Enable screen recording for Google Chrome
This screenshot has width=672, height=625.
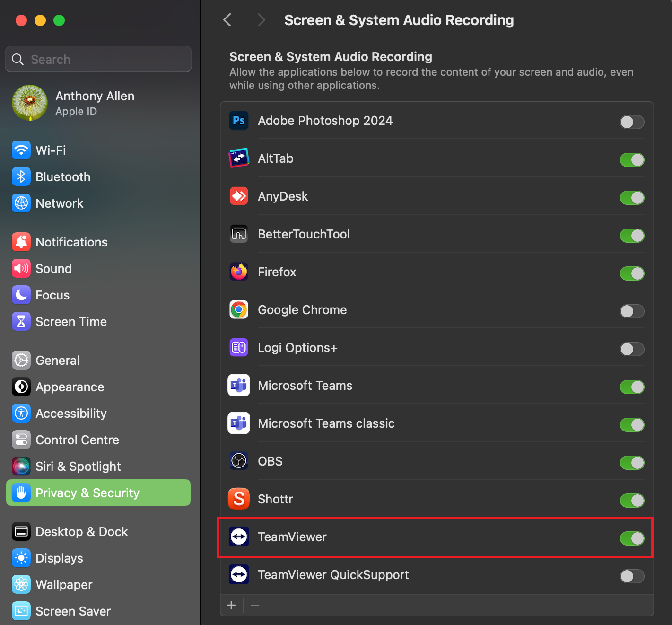[632, 311]
